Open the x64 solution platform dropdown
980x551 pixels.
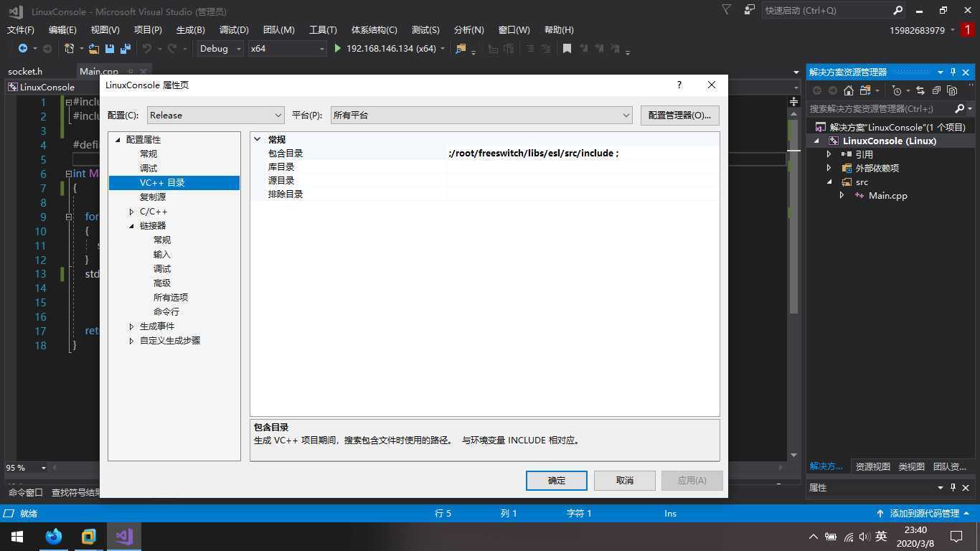click(287, 49)
